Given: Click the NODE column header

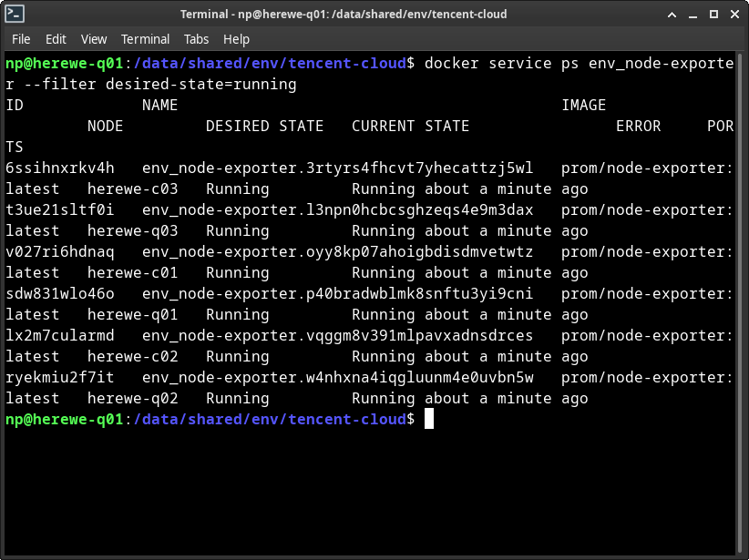Looking at the screenshot, I should pos(105,126).
